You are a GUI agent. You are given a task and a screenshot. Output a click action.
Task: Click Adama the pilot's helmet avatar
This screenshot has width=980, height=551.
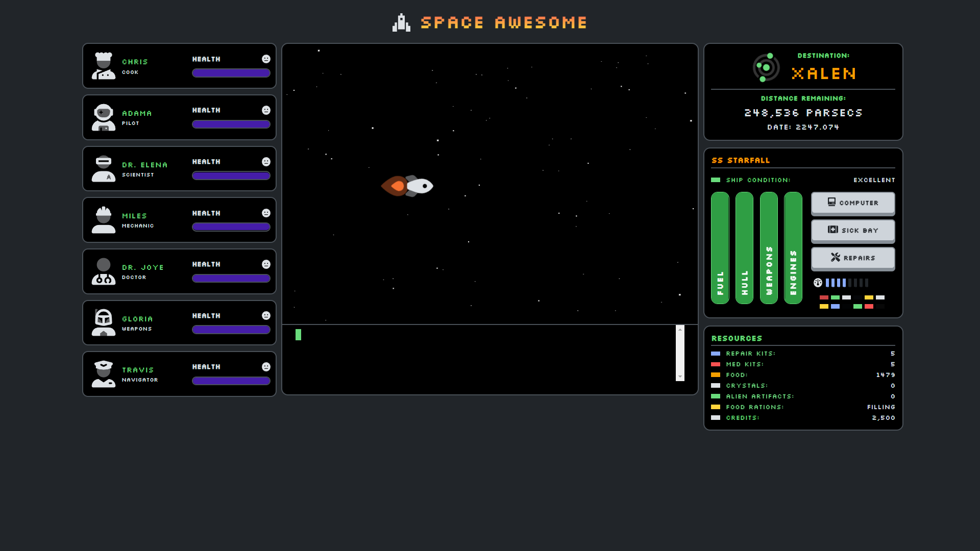click(x=104, y=117)
